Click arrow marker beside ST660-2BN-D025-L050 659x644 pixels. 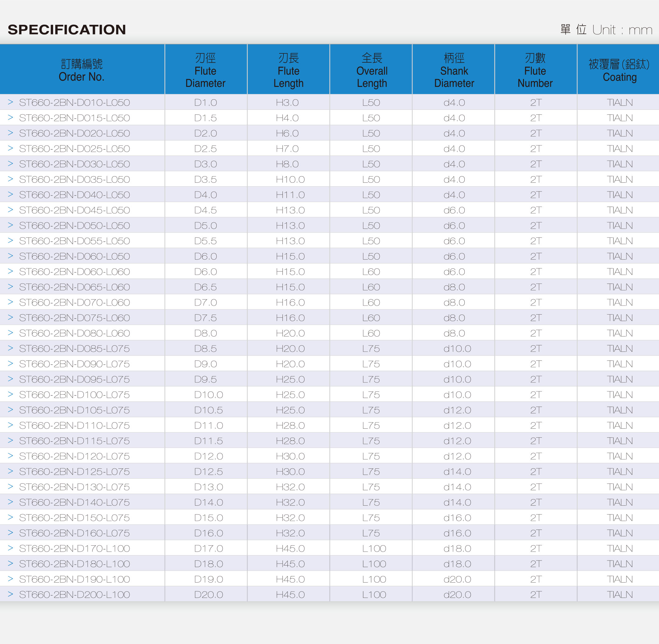[11, 148]
